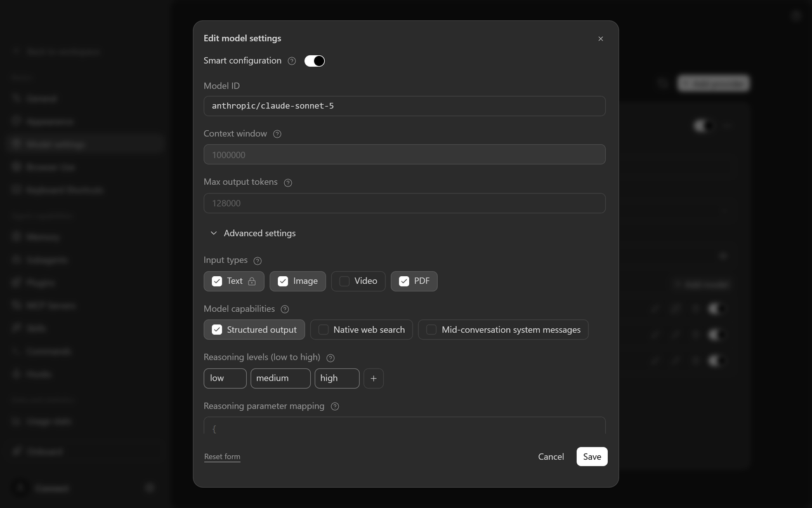The width and height of the screenshot is (812, 508).
Task: Check Mid-conversation system messages
Action: click(503, 330)
